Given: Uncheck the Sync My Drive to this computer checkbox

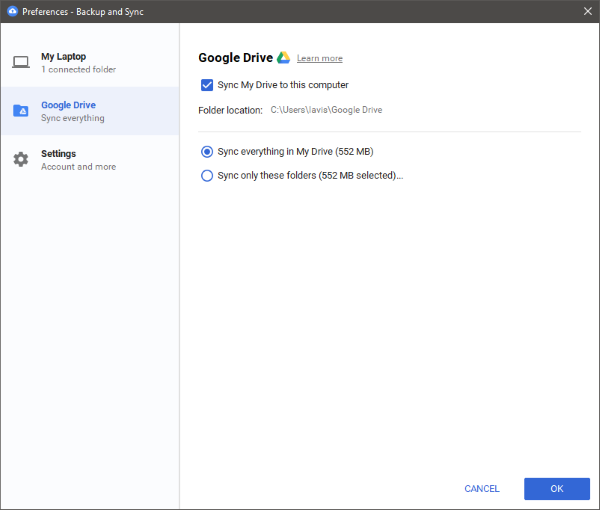Looking at the screenshot, I should [x=207, y=85].
